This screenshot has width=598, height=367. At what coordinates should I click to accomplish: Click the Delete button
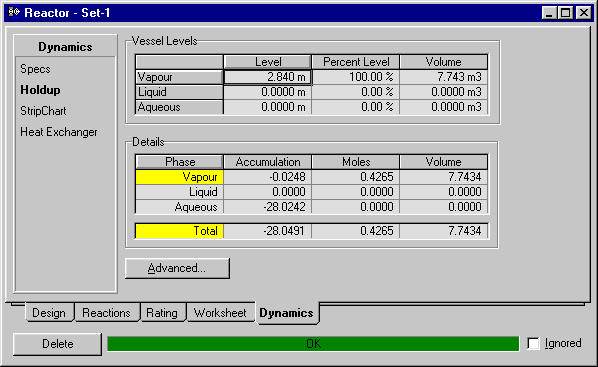(x=58, y=344)
